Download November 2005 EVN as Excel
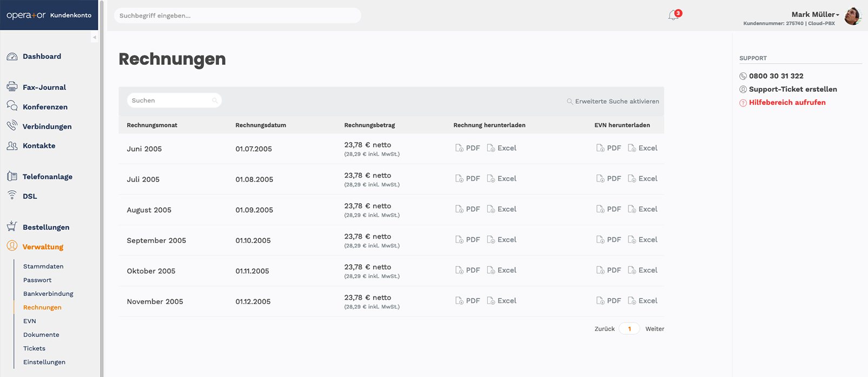Viewport: 868px width, 377px height. click(642, 301)
